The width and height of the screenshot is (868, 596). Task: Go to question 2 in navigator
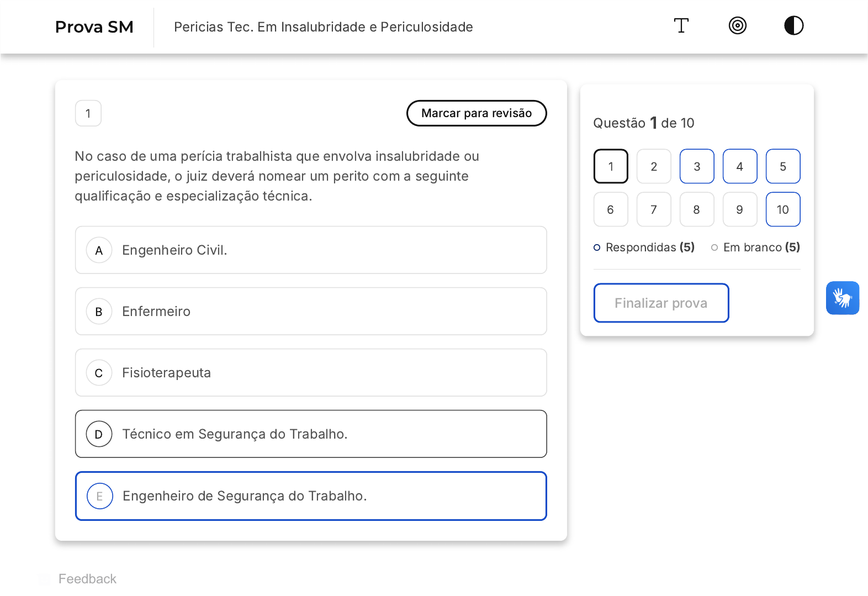654,166
